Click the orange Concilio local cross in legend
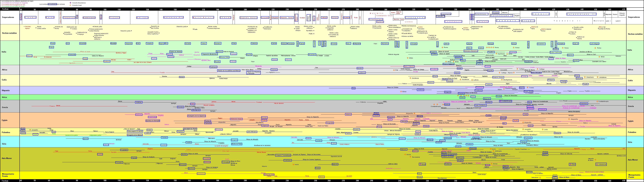The height and width of the screenshot is (182, 644). (70, 5)
